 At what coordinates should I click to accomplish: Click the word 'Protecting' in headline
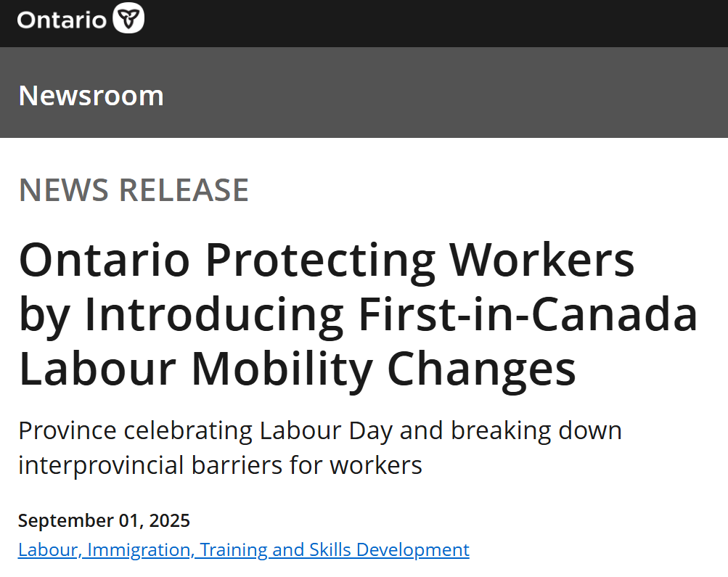[320, 261]
